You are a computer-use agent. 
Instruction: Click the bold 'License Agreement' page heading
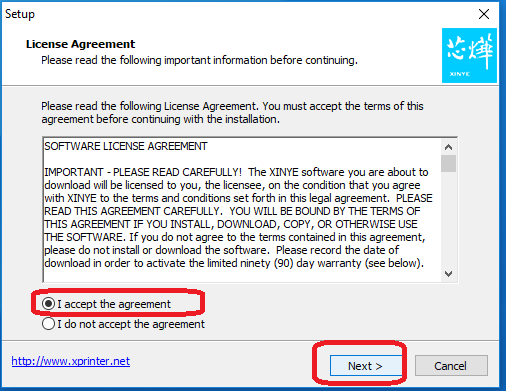[80, 44]
